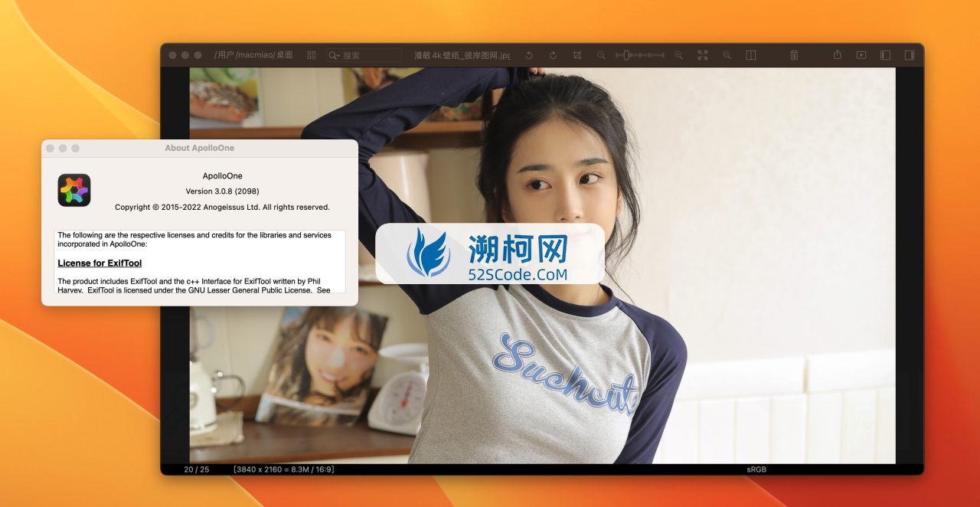Rotate image counterclockwise in ApolloOne toolbar
980x507 pixels.
click(x=529, y=55)
